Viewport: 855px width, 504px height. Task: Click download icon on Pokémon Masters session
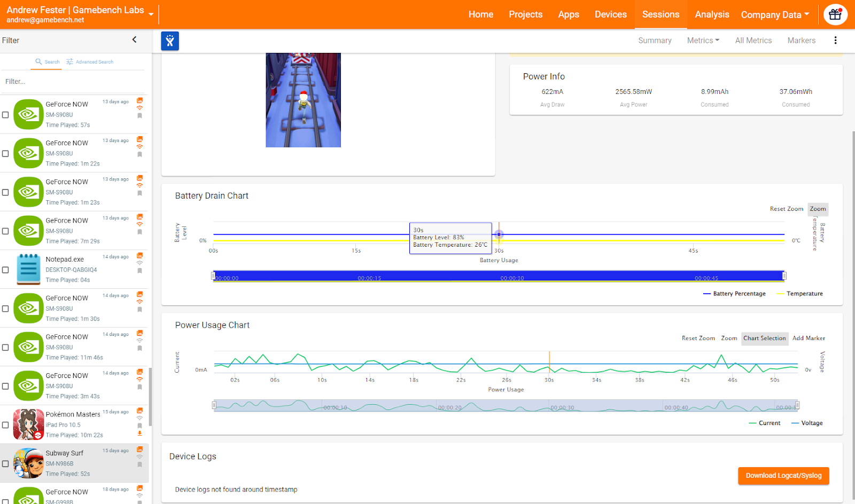pos(139,433)
